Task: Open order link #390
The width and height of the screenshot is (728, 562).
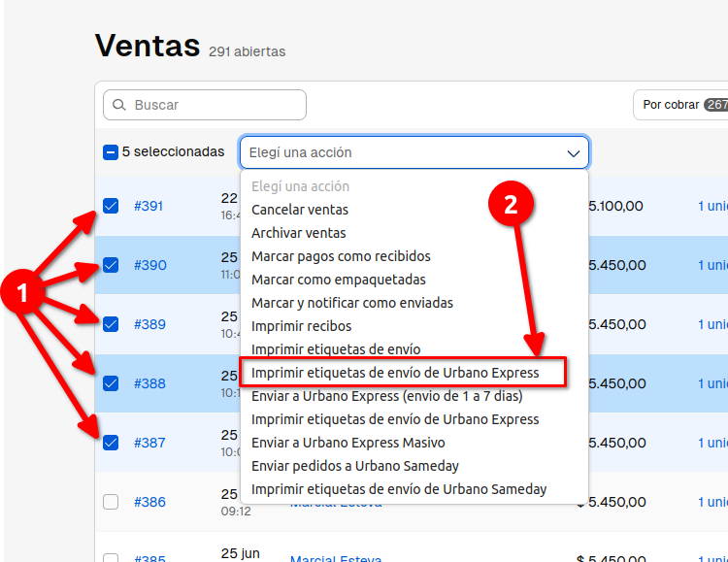Action: click(x=150, y=265)
